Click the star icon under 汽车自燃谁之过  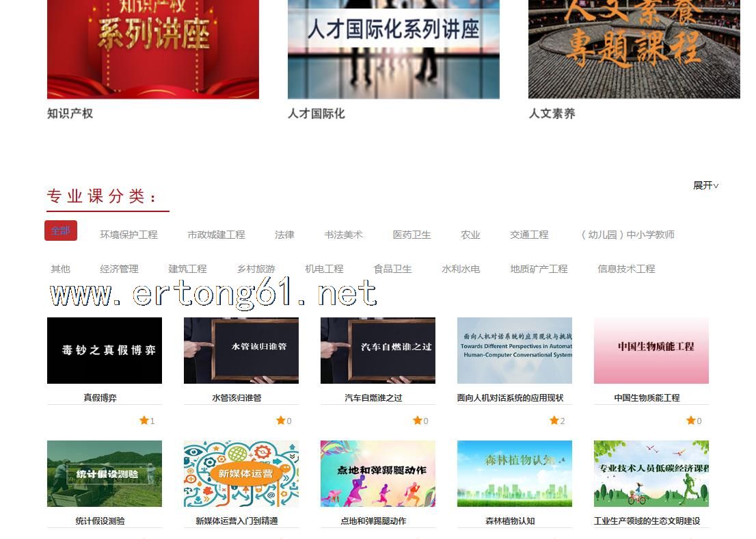point(418,421)
